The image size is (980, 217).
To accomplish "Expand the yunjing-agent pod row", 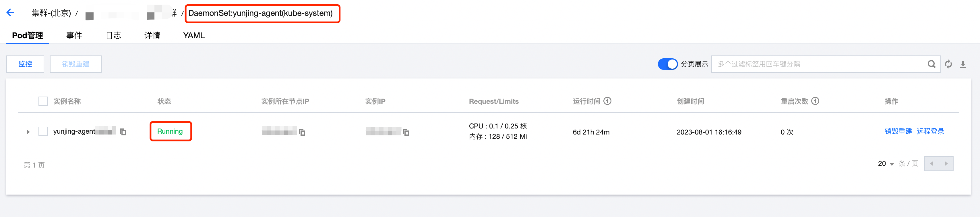I will tap(28, 132).
